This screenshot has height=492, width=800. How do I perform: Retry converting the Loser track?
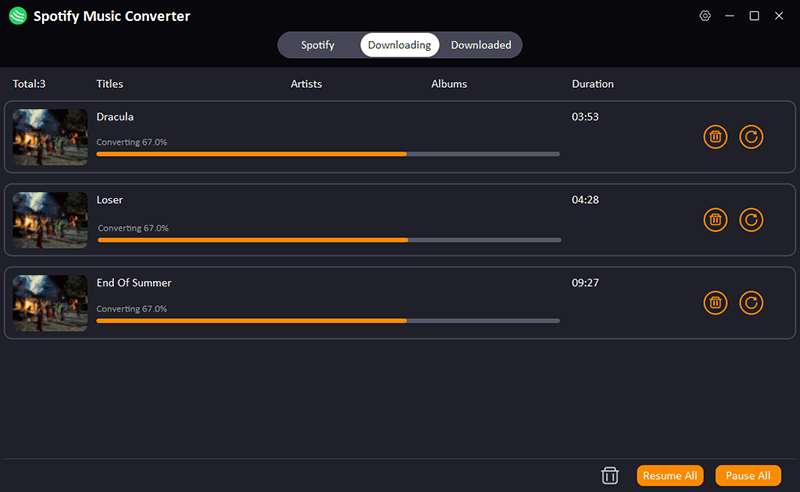(x=751, y=220)
